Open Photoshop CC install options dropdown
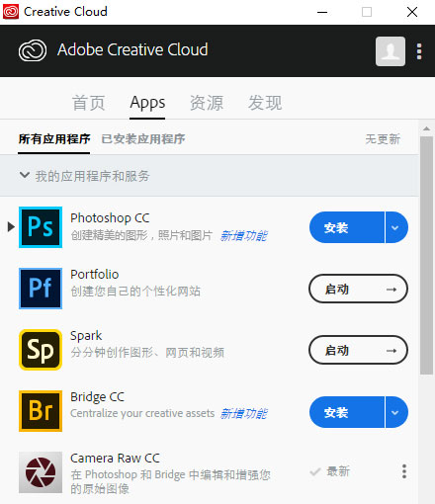The image size is (435, 504). click(396, 227)
